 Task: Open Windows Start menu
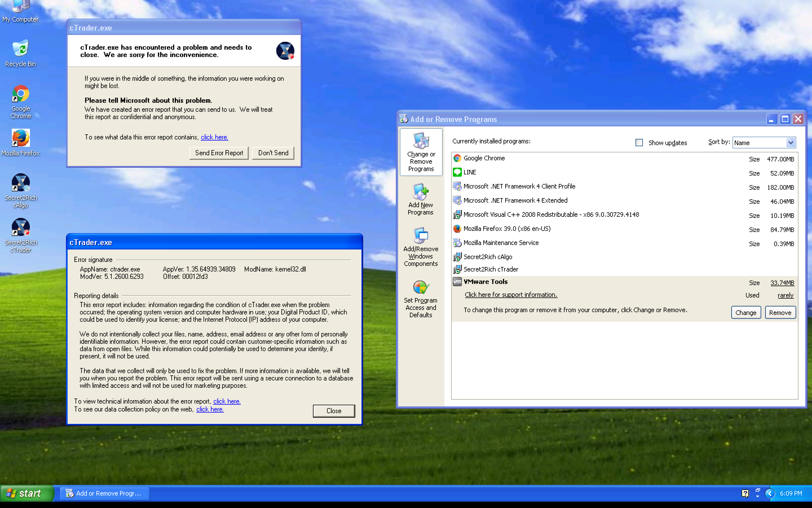coord(27,493)
